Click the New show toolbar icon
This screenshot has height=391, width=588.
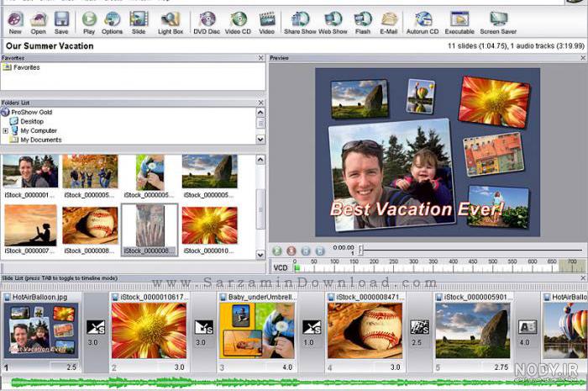(x=15, y=23)
